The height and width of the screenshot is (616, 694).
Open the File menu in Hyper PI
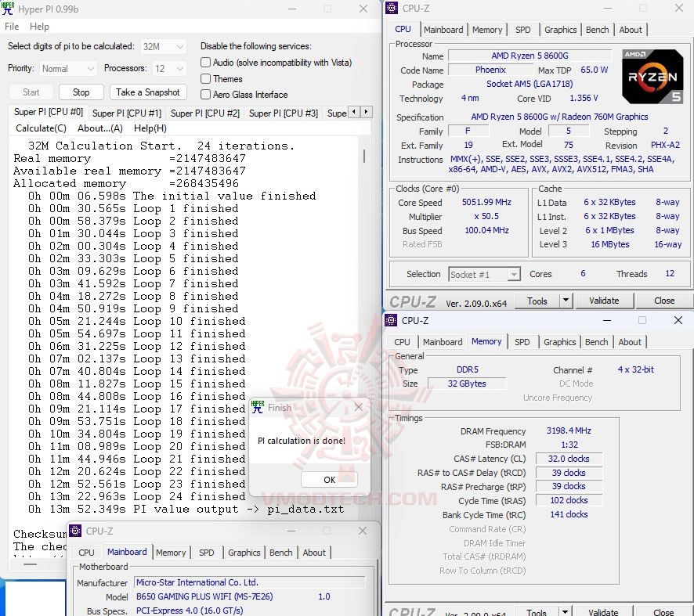tap(12, 27)
